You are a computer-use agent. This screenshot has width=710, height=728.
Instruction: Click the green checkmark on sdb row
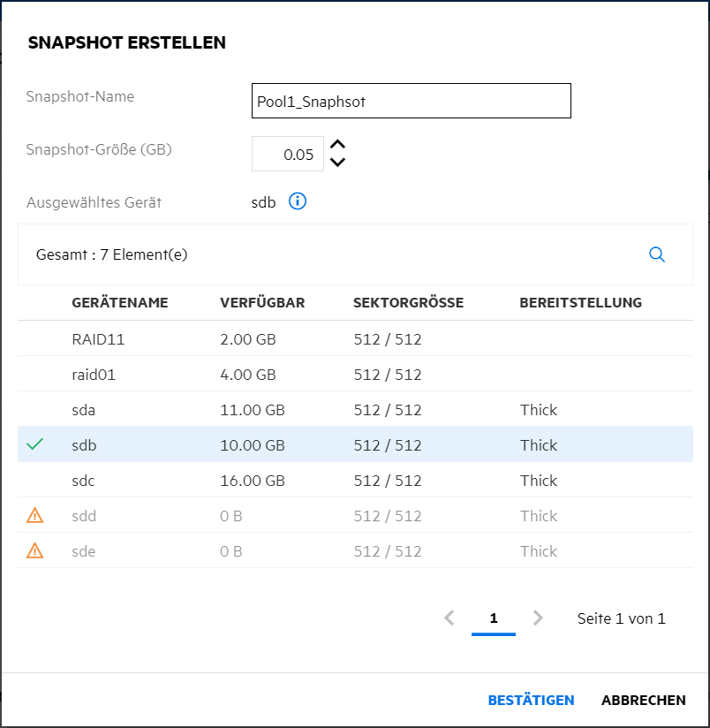click(x=34, y=444)
